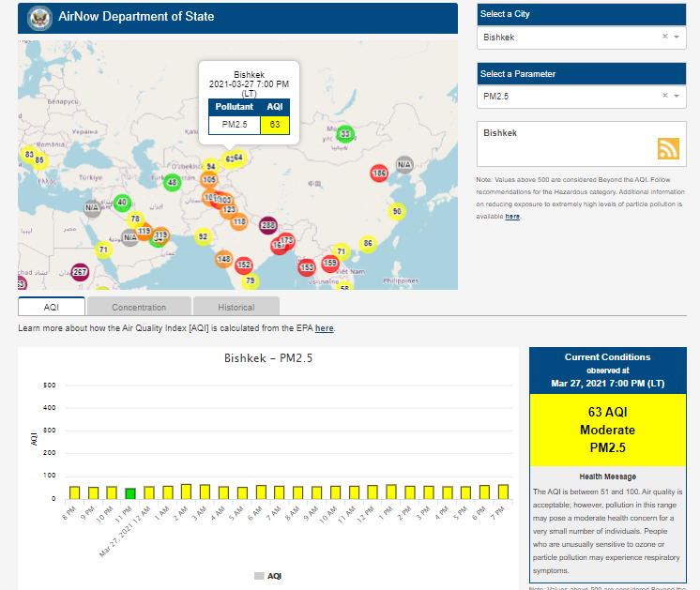Click the green 33 map marker

(x=344, y=134)
